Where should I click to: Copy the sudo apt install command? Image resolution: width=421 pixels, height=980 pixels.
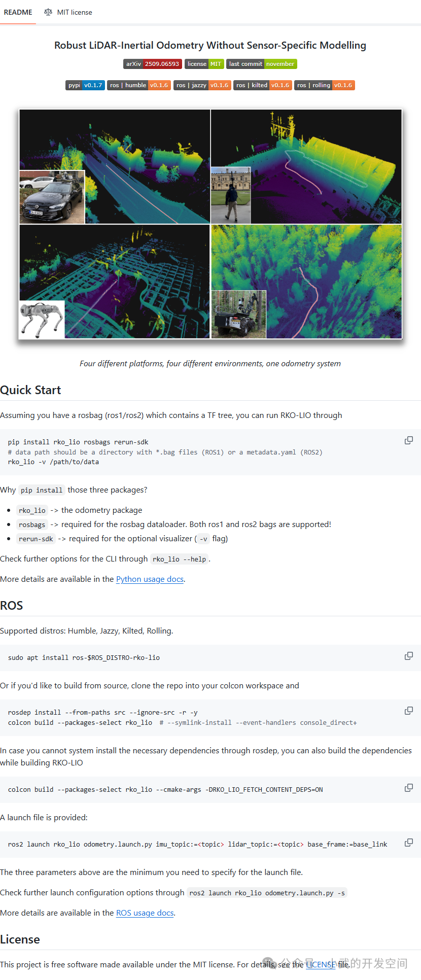click(x=409, y=656)
